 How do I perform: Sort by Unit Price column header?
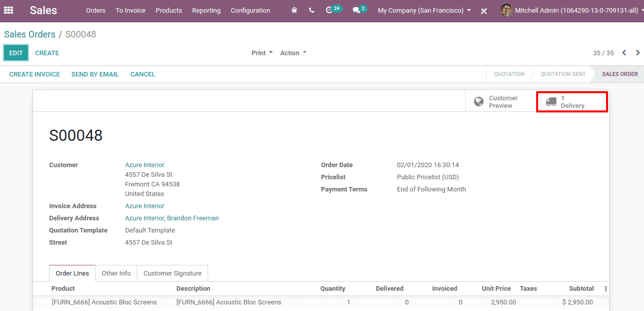pyautogui.click(x=496, y=289)
